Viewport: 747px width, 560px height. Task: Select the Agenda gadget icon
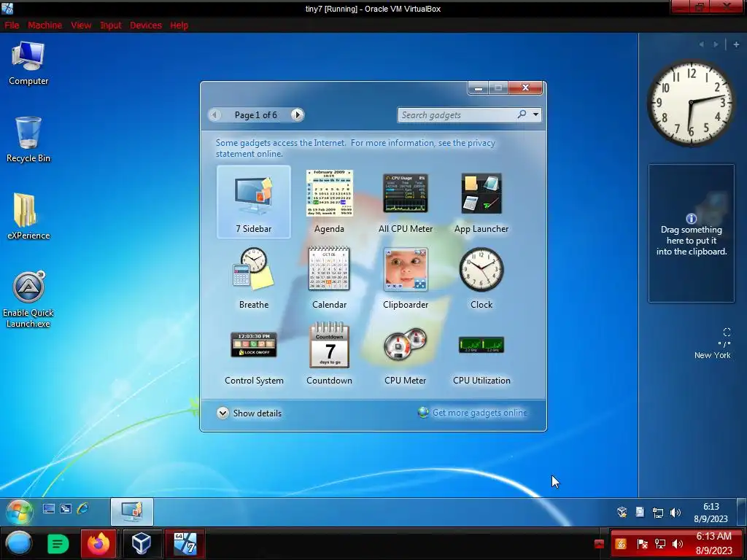pyautogui.click(x=329, y=192)
